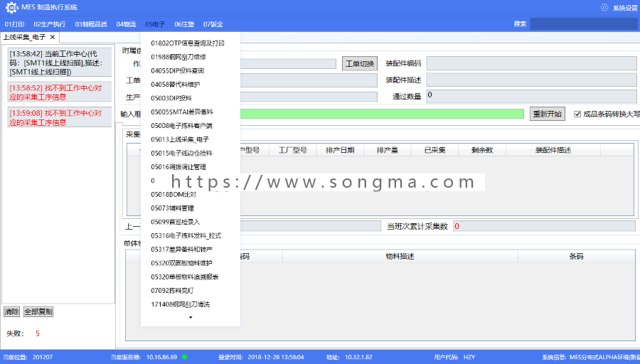Screen dimensions: 640x364
Task: Select 05013上线采集_电子 menu entry
Action: [x=180, y=139]
